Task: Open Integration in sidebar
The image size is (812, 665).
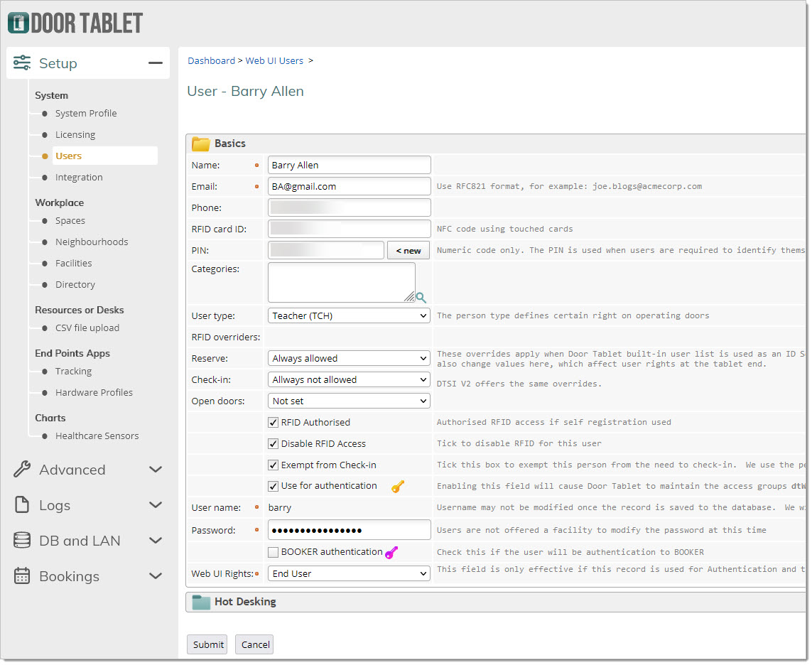Action: (79, 177)
